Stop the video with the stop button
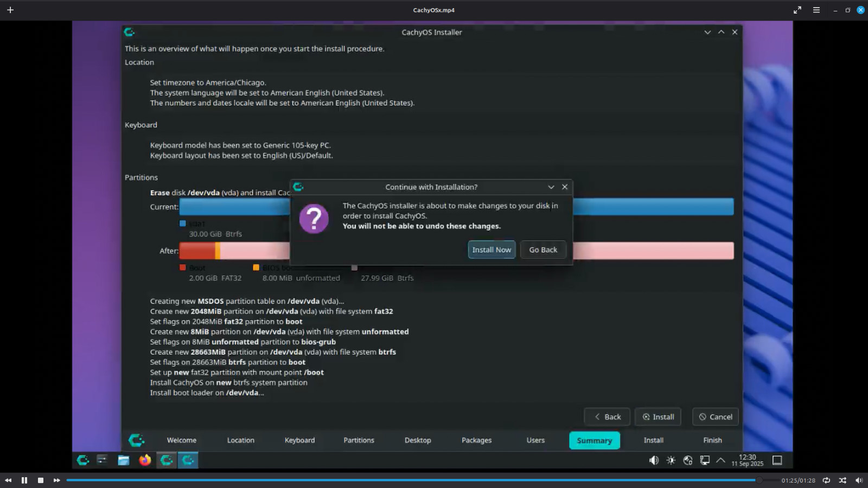The height and width of the screenshot is (488, 868). click(x=41, y=480)
